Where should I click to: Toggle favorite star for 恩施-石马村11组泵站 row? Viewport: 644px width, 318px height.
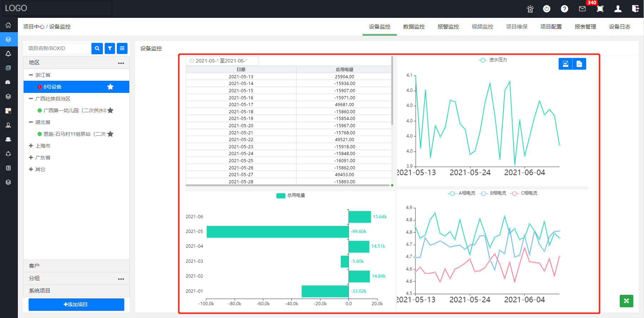(110, 134)
